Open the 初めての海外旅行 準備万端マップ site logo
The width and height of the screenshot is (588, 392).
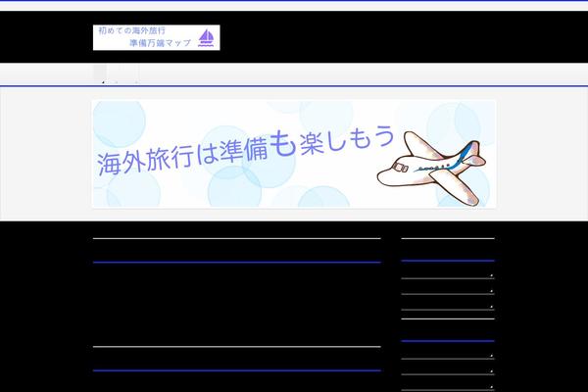[x=157, y=37]
